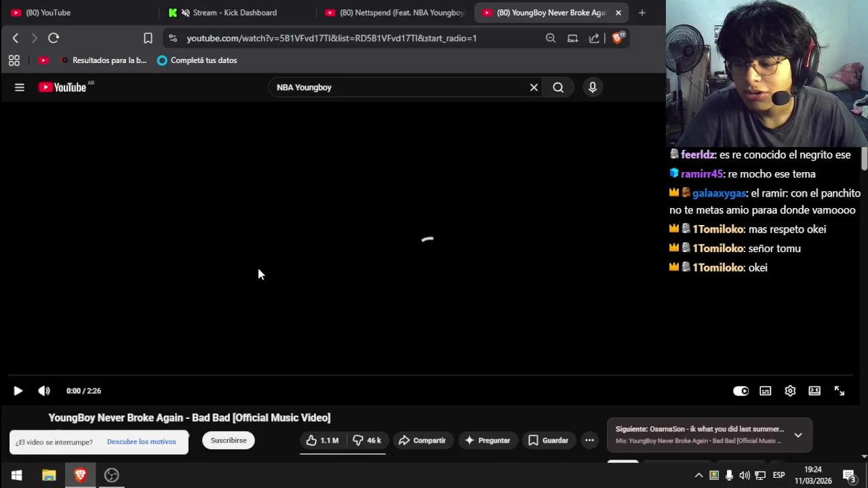Image resolution: width=868 pixels, height=488 pixels.
Task: Click chat username ramirr45
Action: 701,174
